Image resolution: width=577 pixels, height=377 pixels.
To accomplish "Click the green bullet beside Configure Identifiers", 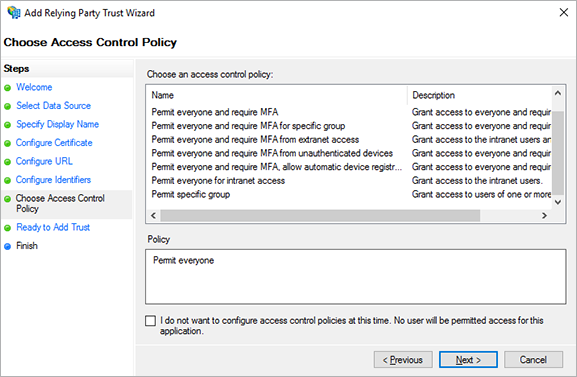I will pos(7,180).
